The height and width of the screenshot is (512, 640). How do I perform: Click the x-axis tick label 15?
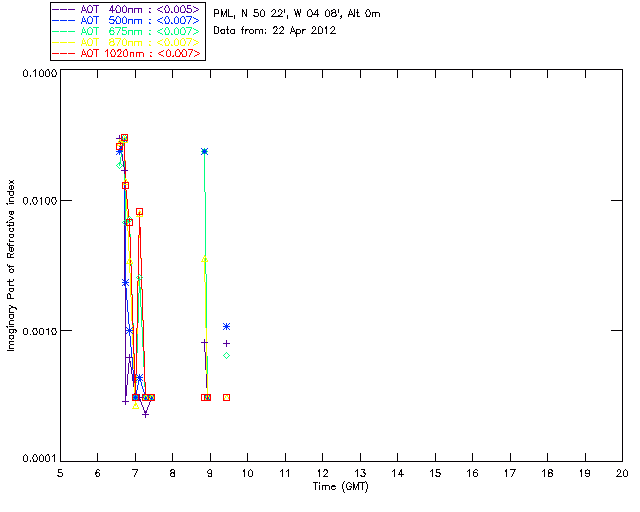click(x=435, y=473)
